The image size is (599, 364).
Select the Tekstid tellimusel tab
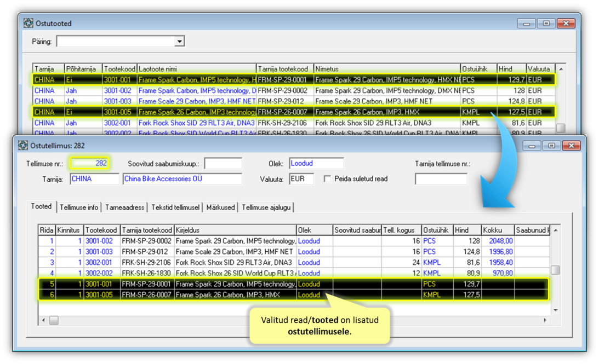[175, 207]
